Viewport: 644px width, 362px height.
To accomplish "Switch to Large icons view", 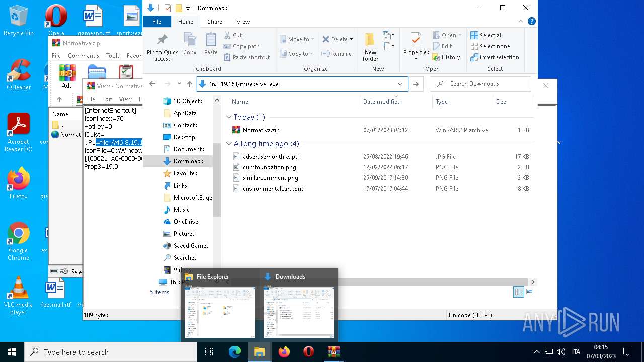I will [x=529, y=292].
